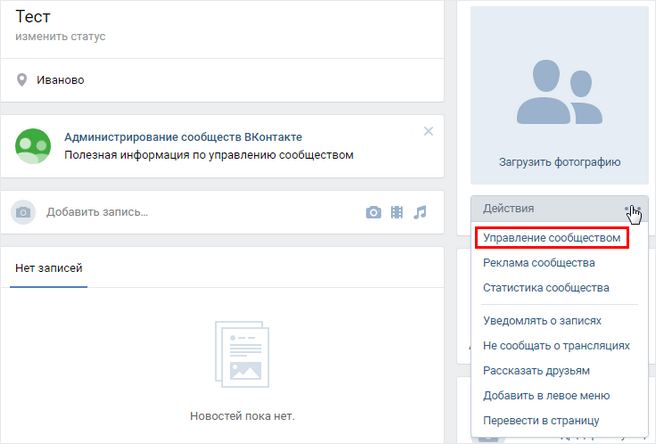Select Добавить в левое меню
The height and width of the screenshot is (444, 656).
click(x=546, y=395)
